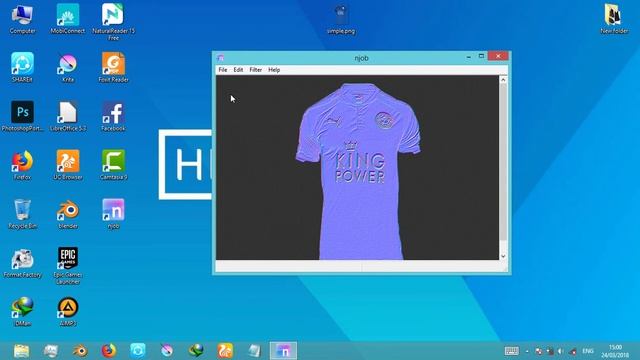
Task: Open the Edit menu in njob
Action: point(238,70)
